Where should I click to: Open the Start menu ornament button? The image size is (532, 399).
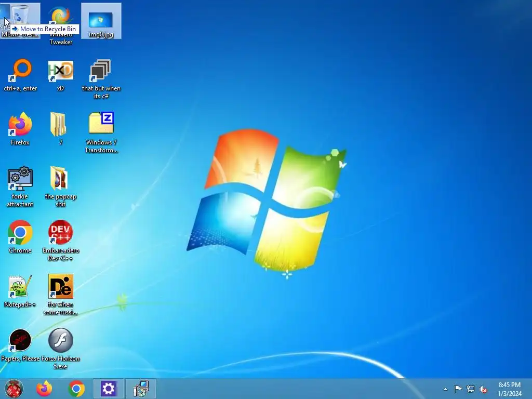(x=14, y=389)
